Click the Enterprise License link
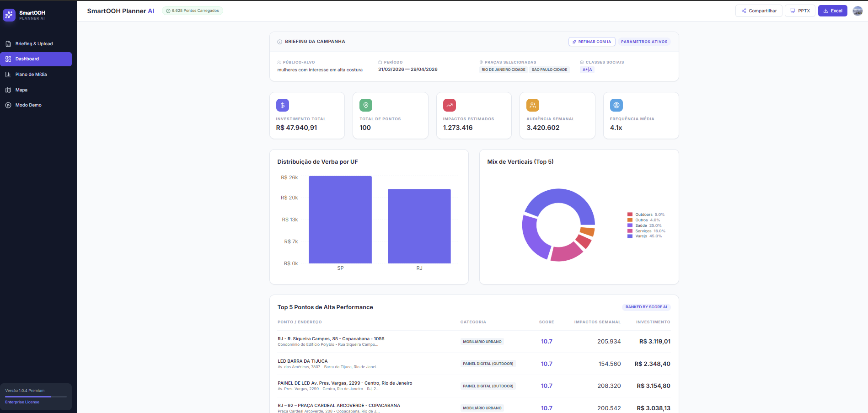This screenshot has width=868, height=413. click(x=22, y=402)
